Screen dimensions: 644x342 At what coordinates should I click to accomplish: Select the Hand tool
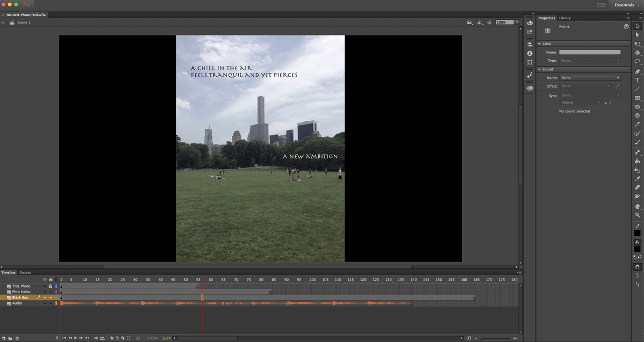pos(637,206)
